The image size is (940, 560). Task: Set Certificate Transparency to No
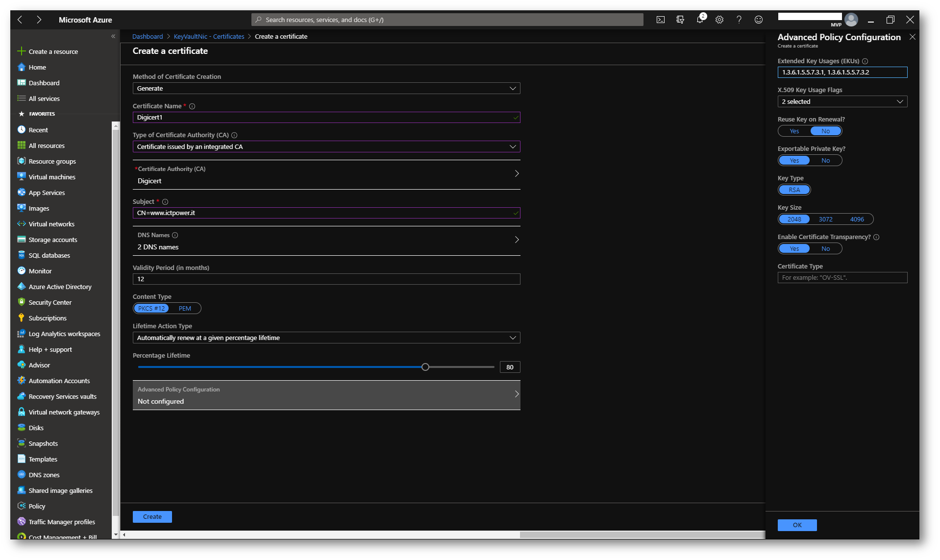coord(826,249)
